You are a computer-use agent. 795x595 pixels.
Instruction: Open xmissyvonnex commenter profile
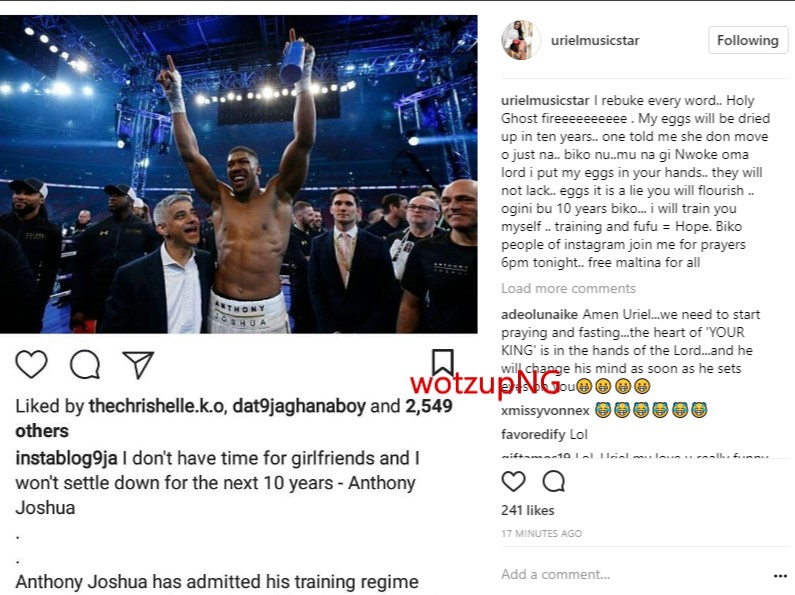click(x=545, y=411)
